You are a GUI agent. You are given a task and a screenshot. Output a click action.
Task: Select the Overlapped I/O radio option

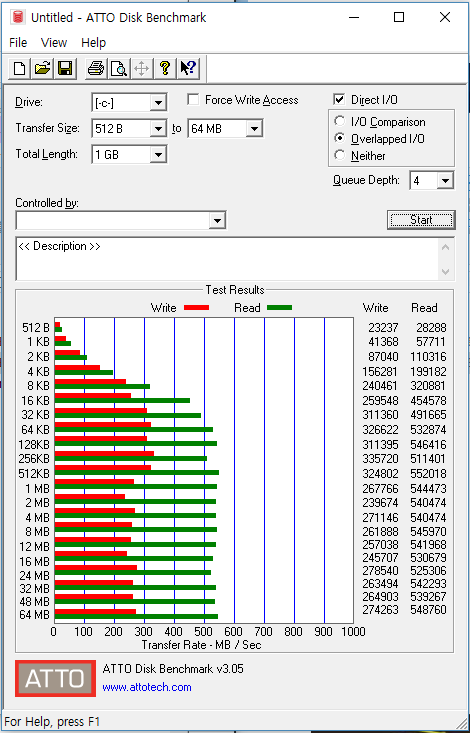tap(340, 138)
